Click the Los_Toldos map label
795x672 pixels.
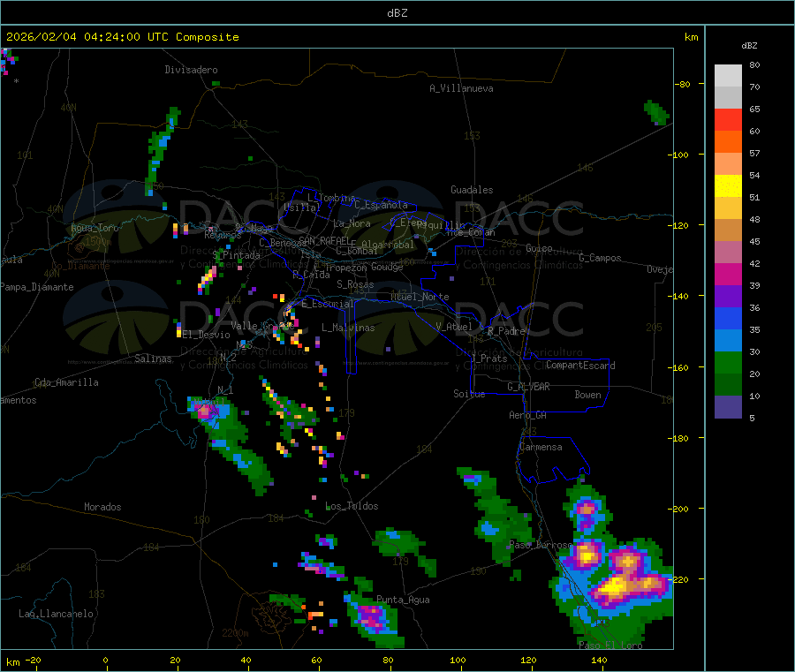(352, 506)
